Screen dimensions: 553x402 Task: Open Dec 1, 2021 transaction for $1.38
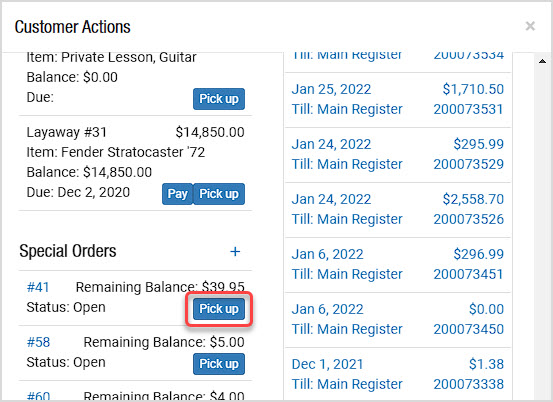tap(398, 374)
